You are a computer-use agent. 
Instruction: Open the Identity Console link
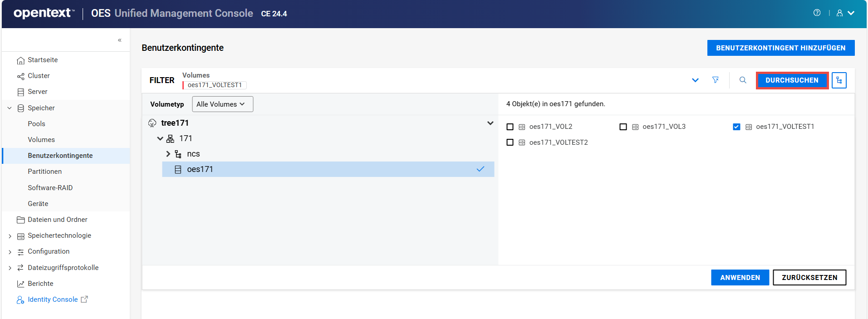coord(53,299)
